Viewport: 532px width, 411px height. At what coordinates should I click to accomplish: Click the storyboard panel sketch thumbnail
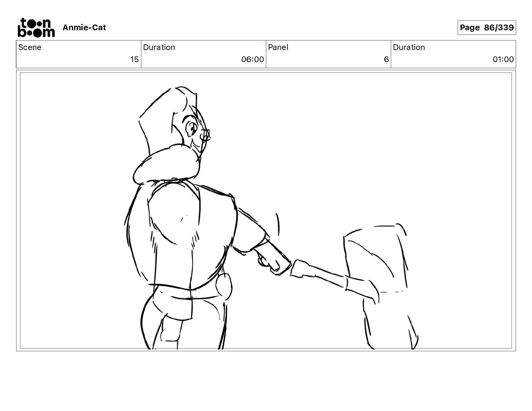[x=266, y=211]
